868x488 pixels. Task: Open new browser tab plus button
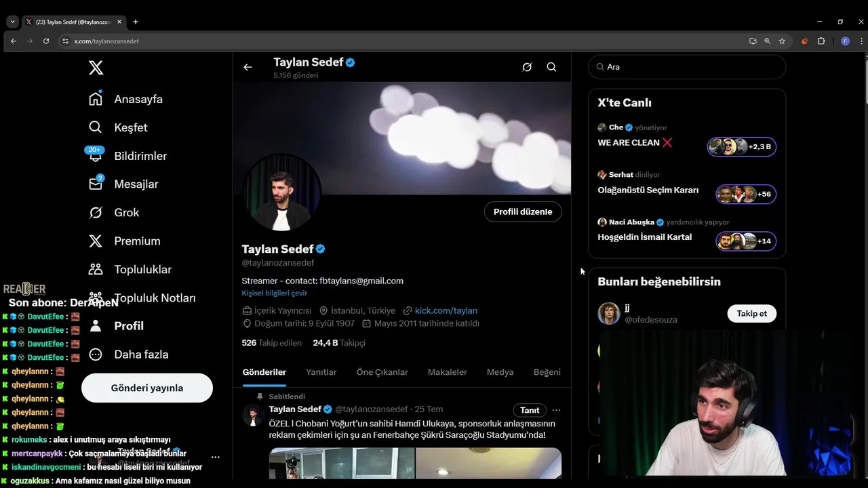tap(136, 22)
